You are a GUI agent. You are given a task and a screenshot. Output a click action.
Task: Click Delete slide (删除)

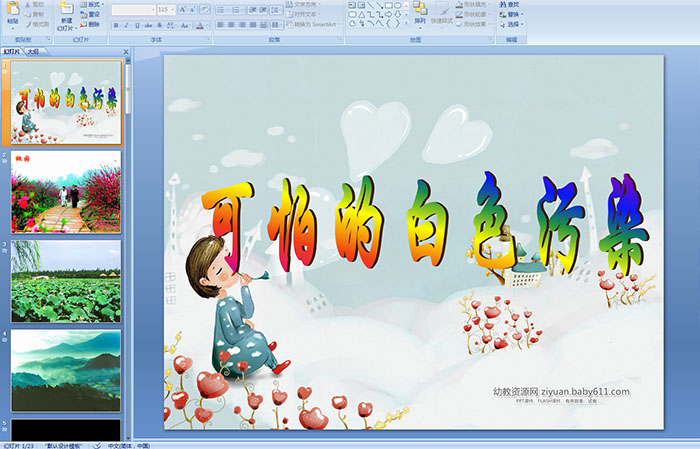point(90,24)
